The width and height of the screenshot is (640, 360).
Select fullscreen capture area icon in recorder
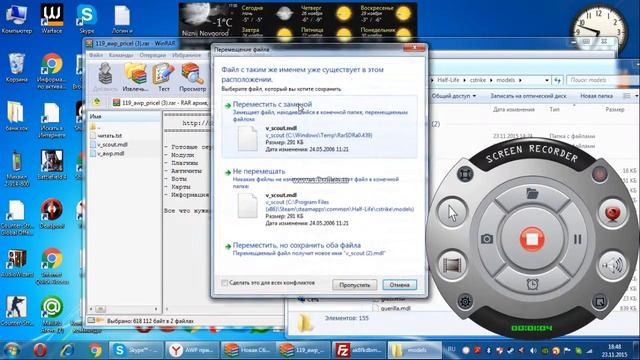(464, 174)
